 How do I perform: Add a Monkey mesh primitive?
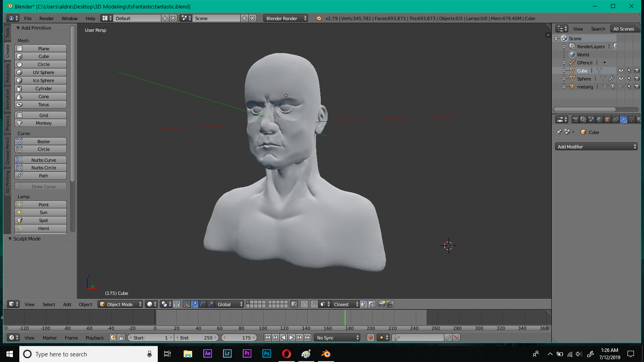pos(41,123)
